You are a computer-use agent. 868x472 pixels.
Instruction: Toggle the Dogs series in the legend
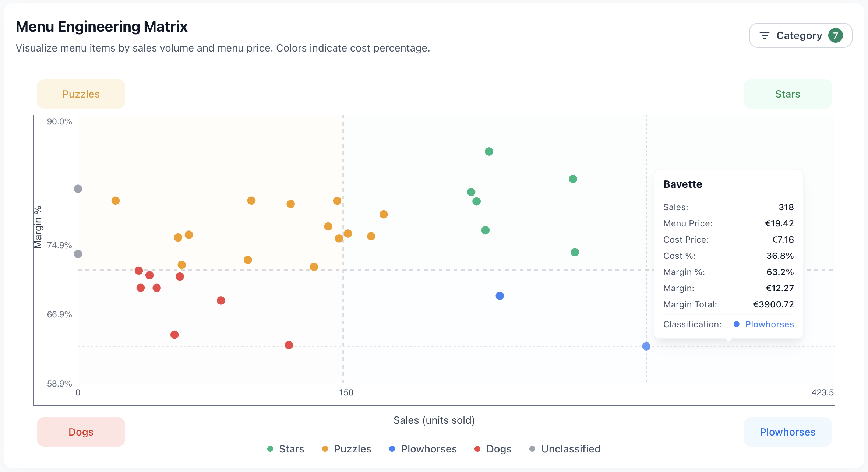pos(493,449)
